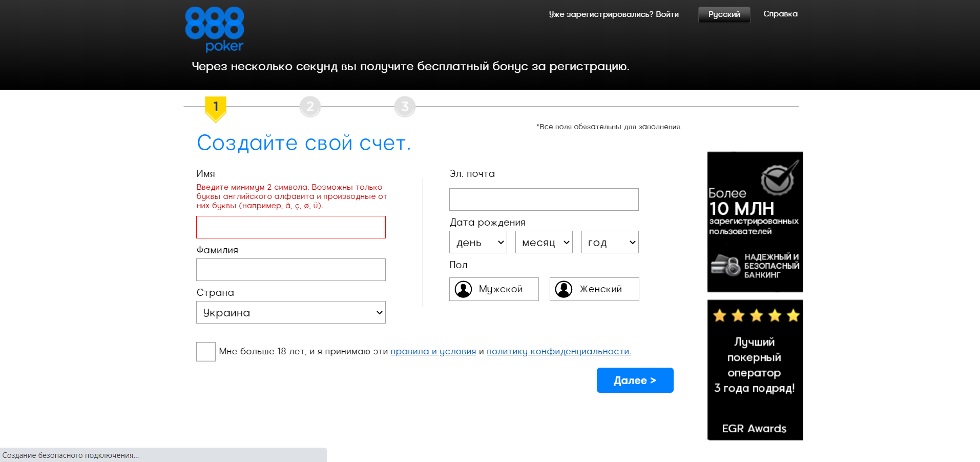Click the step 3 circle indicator
Image resolution: width=980 pixels, height=462 pixels.
(405, 107)
